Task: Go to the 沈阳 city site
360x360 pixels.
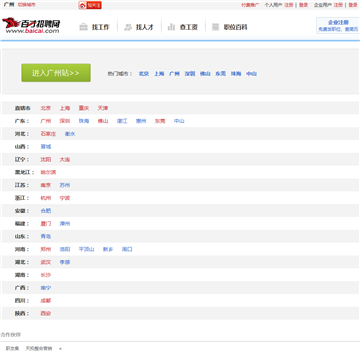Action: pos(46,160)
